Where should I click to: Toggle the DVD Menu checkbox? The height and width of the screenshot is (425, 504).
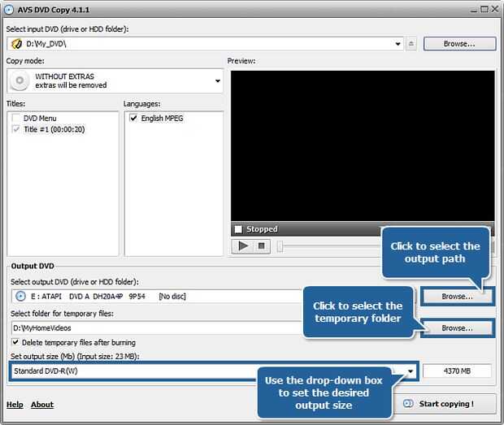click(15, 118)
